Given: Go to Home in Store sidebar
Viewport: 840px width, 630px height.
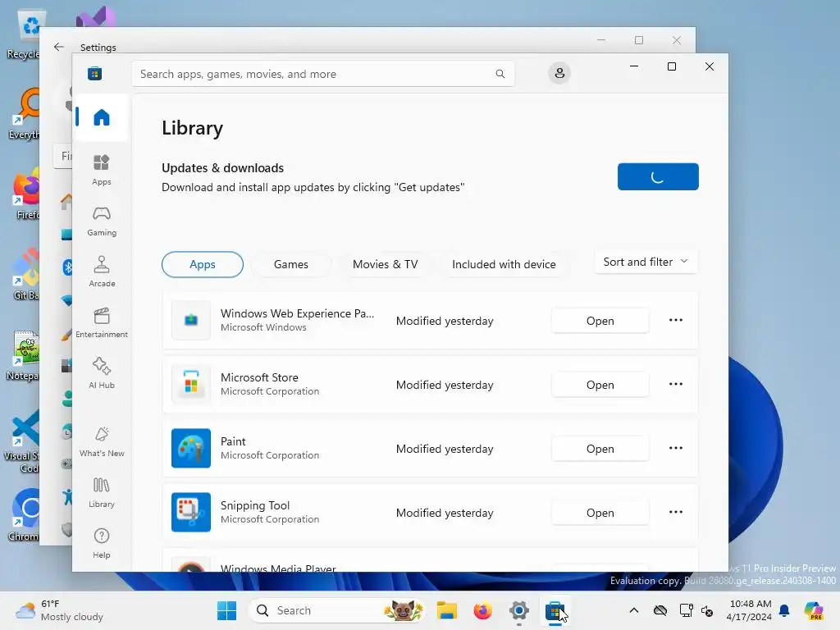Looking at the screenshot, I should click(101, 117).
